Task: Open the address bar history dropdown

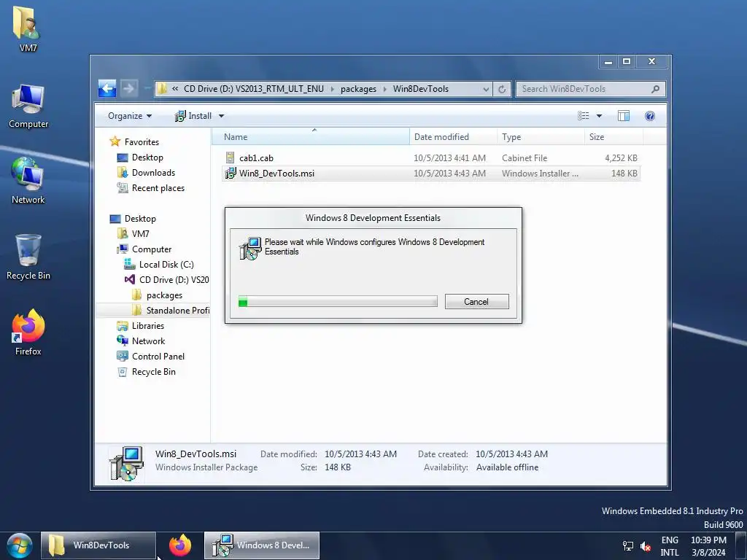Action: (x=485, y=89)
